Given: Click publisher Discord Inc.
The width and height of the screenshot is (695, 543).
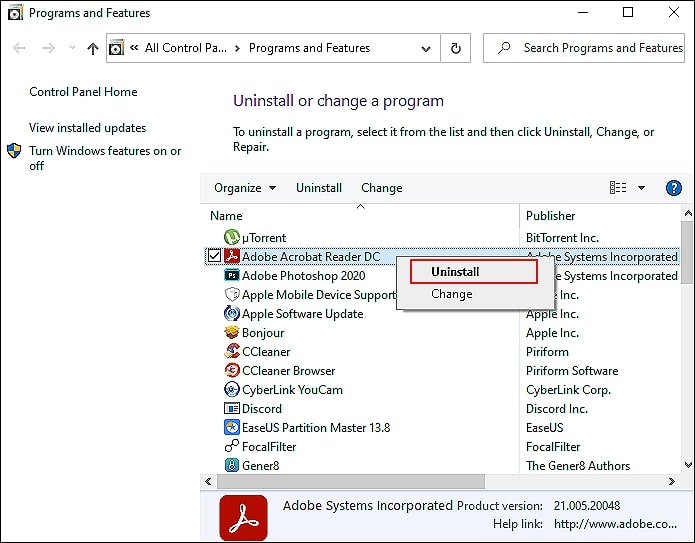Looking at the screenshot, I should 557,409.
